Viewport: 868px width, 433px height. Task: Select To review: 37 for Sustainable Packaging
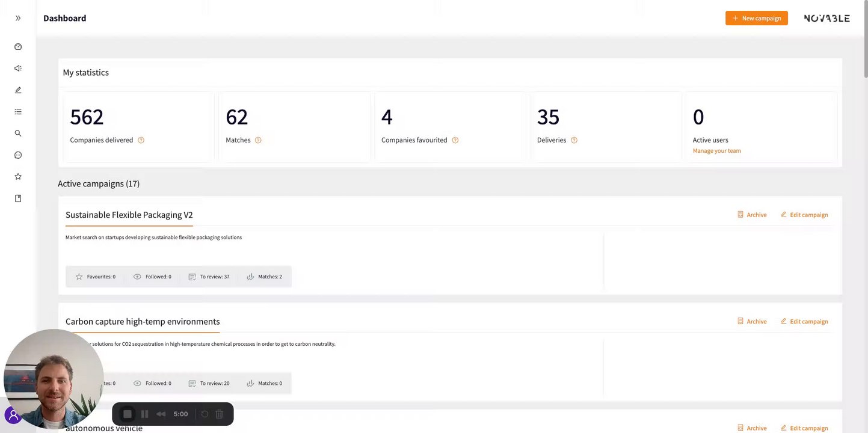209,277
